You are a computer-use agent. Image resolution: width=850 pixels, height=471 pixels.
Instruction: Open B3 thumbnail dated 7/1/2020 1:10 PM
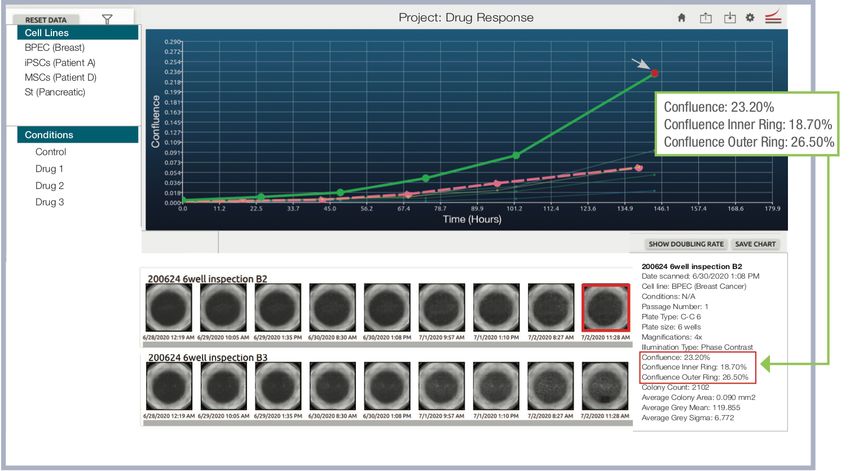497,386
